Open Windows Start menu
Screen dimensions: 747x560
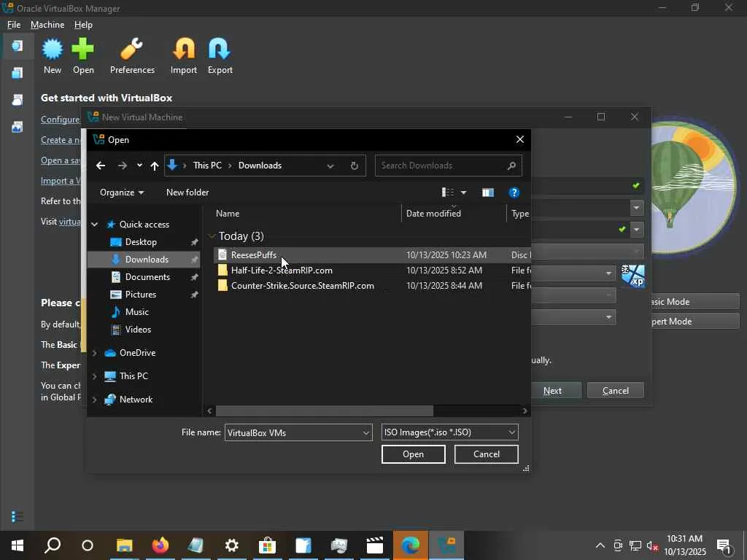pyautogui.click(x=18, y=545)
